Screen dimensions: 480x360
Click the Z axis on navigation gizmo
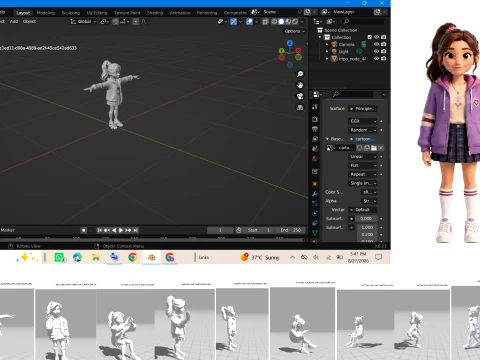(x=290, y=43)
